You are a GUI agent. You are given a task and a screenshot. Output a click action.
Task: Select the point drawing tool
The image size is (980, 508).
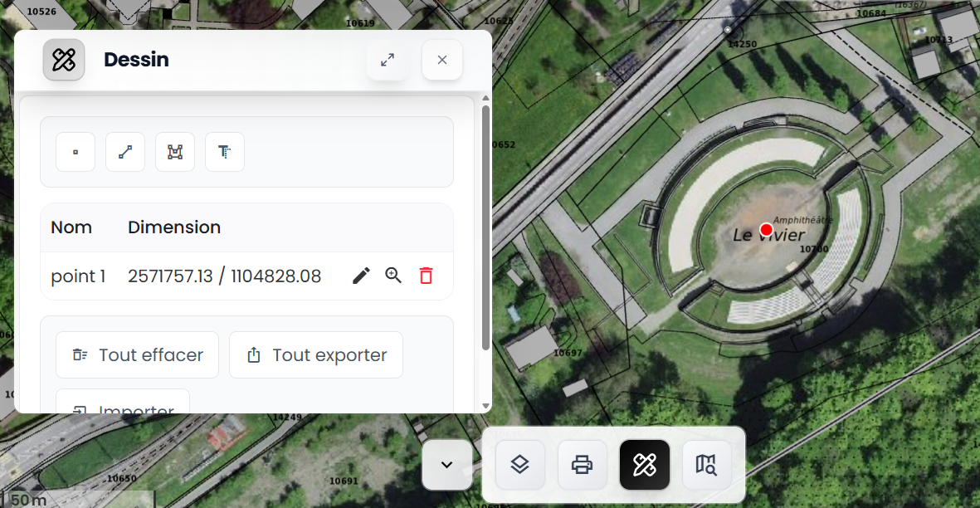(76, 152)
